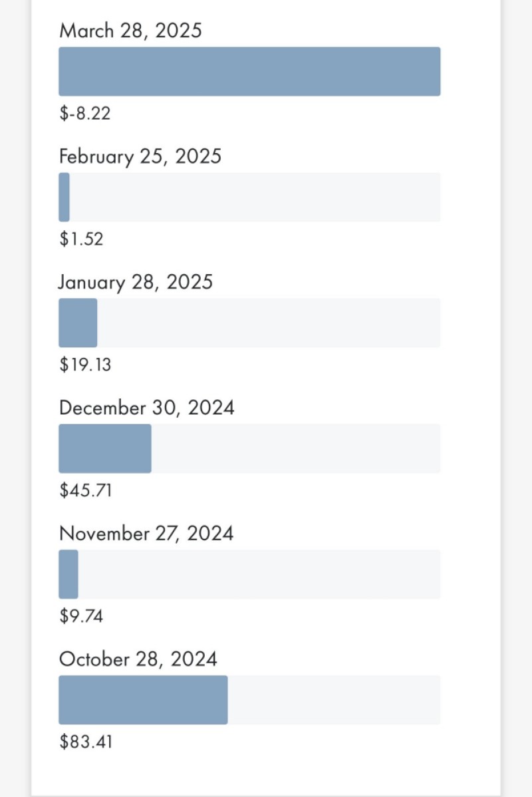Viewport: 532px width, 797px height.
Task: Open the October 28, 2024 date heading
Action: coord(138,659)
